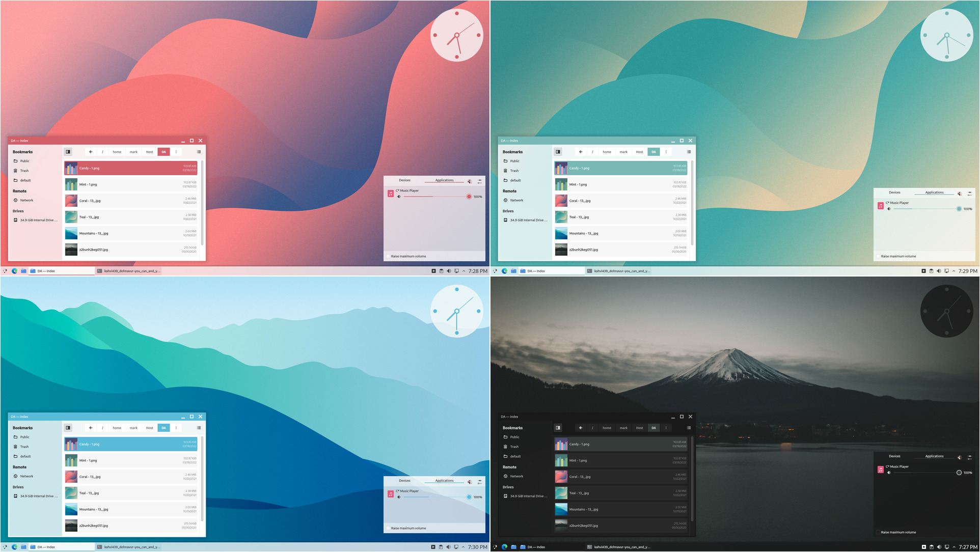This screenshot has width=980, height=552.
Task: Launch Edge browser from the teal taskbar
Action: coord(504,271)
